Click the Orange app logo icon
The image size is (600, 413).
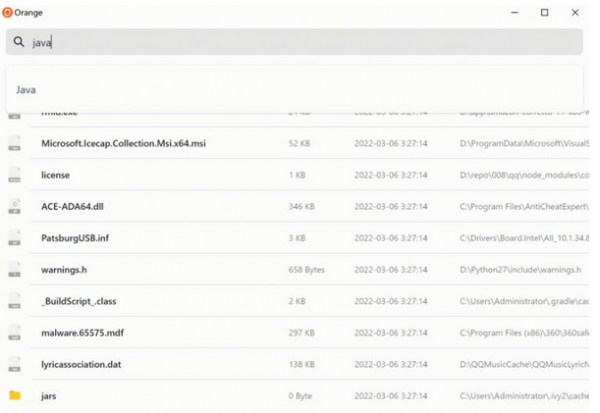[x=7, y=13]
